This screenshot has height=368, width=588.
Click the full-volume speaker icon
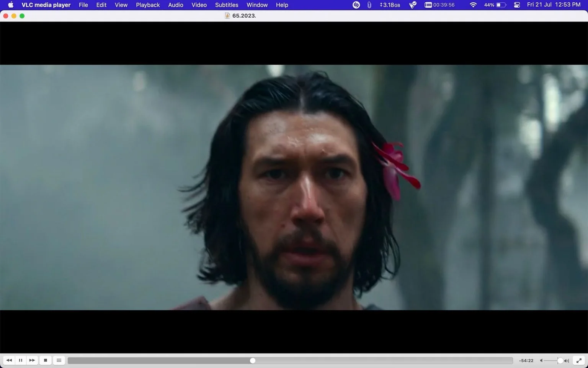click(567, 360)
